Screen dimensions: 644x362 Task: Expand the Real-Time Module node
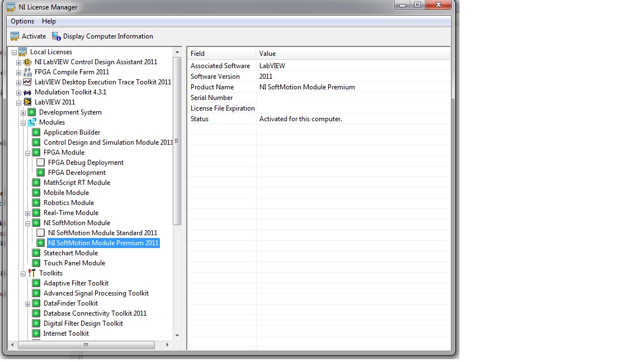pyautogui.click(x=28, y=213)
